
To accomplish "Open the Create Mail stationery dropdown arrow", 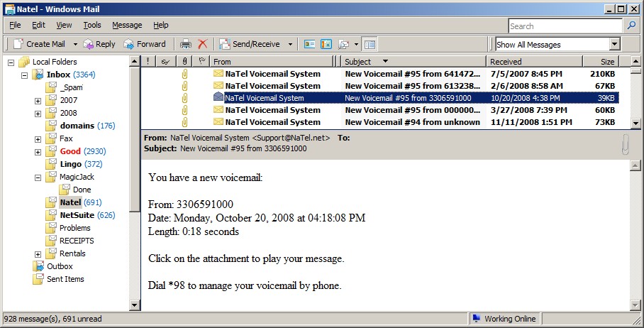I will [x=75, y=45].
